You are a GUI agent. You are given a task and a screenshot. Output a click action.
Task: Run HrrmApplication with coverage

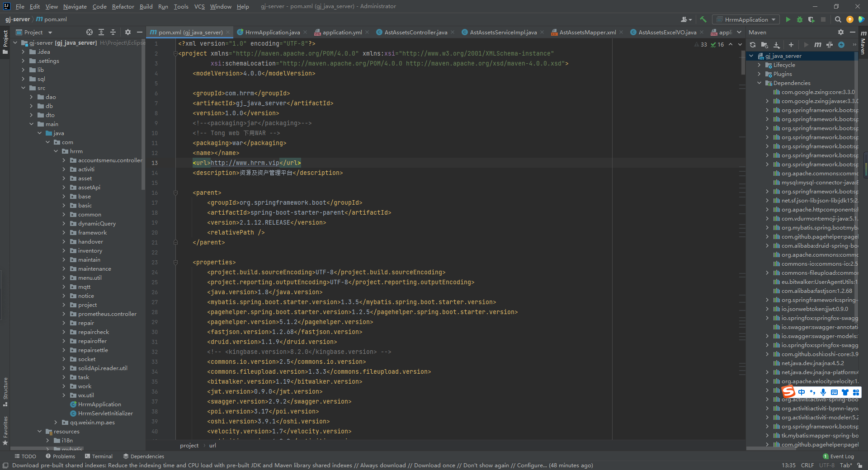(811, 19)
